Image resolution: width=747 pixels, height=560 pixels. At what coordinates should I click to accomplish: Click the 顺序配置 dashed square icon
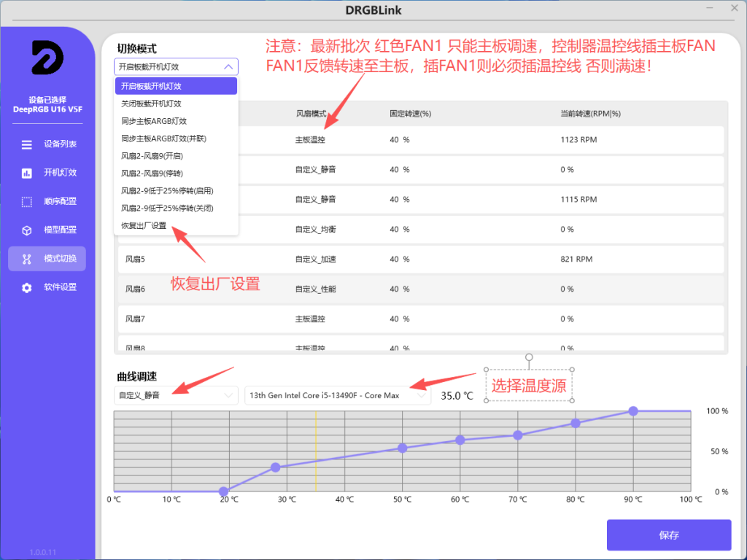pyautogui.click(x=27, y=201)
